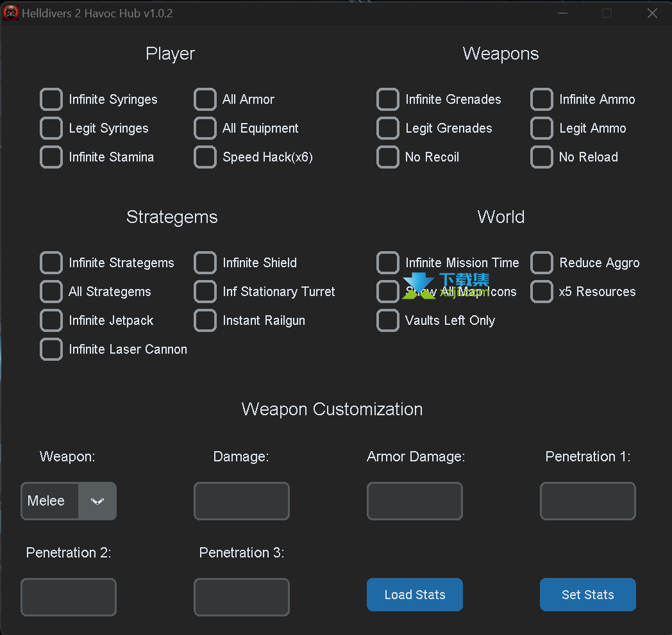The image size is (672, 635).
Task: Check Show All Map Icons box
Action: tap(388, 292)
